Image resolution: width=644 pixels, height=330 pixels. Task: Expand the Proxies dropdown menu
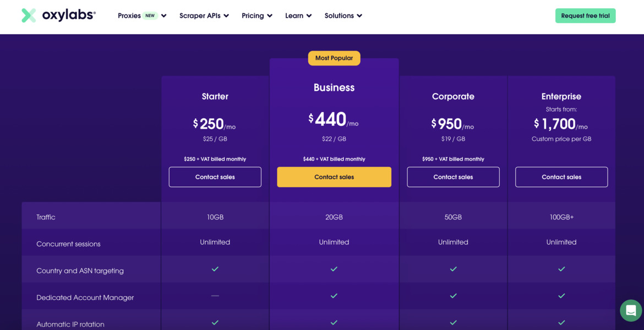point(141,15)
